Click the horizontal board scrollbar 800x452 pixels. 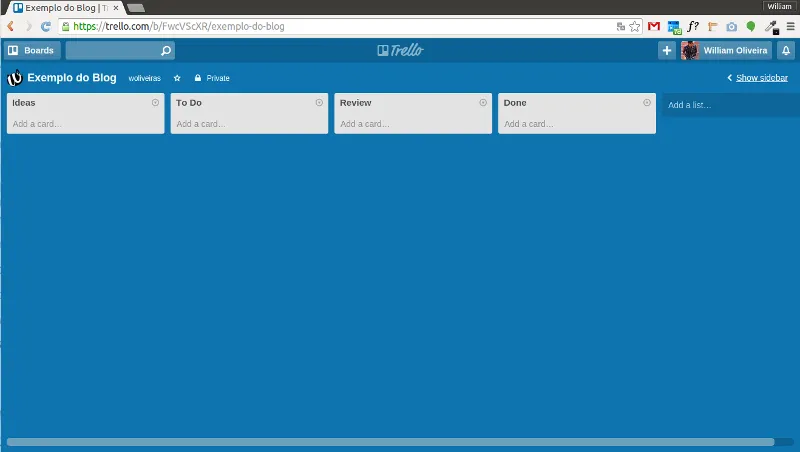click(390, 441)
